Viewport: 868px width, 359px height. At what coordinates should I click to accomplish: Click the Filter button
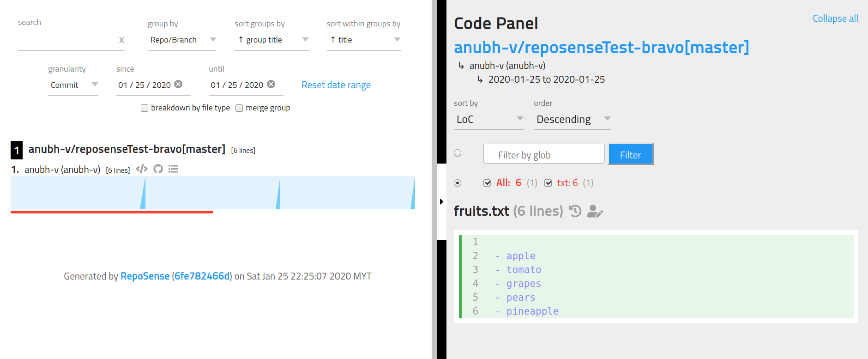tap(630, 154)
